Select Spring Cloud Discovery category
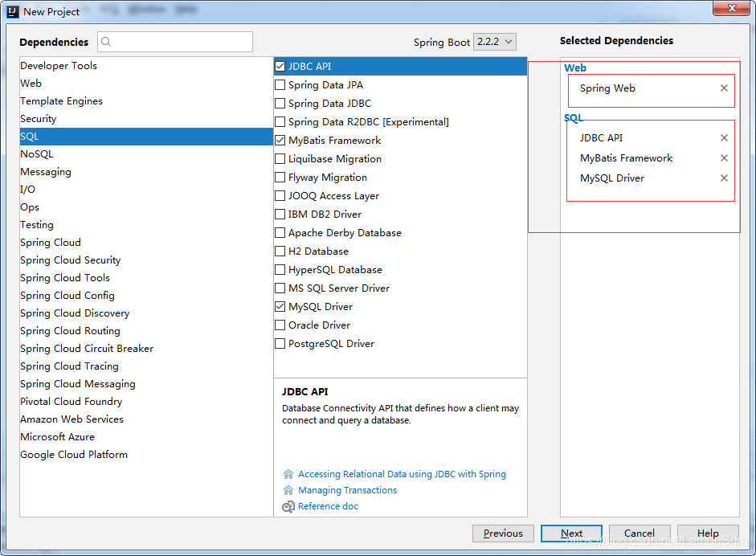This screenshot has height=556, width=756. (x=146, y=313)
